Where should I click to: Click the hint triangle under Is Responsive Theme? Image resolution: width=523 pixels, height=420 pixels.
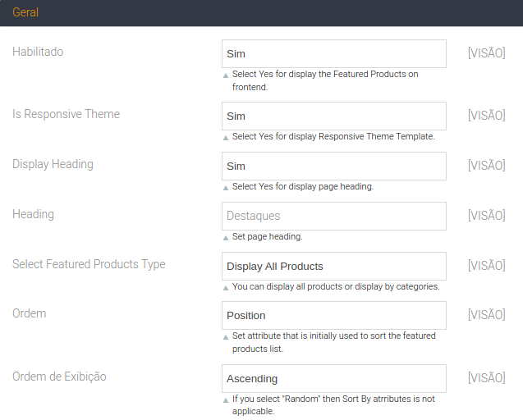(x=226, y=137)
